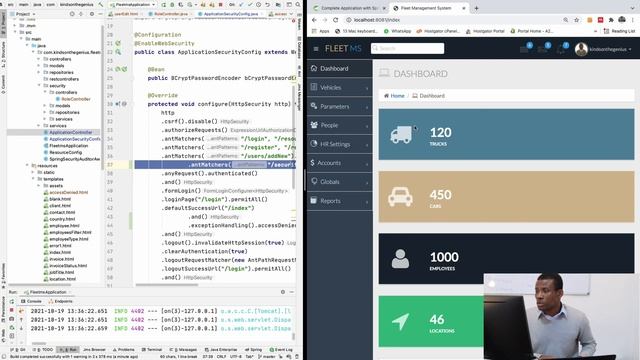
Task: Open Run panel settings gear
Action: 282,292
